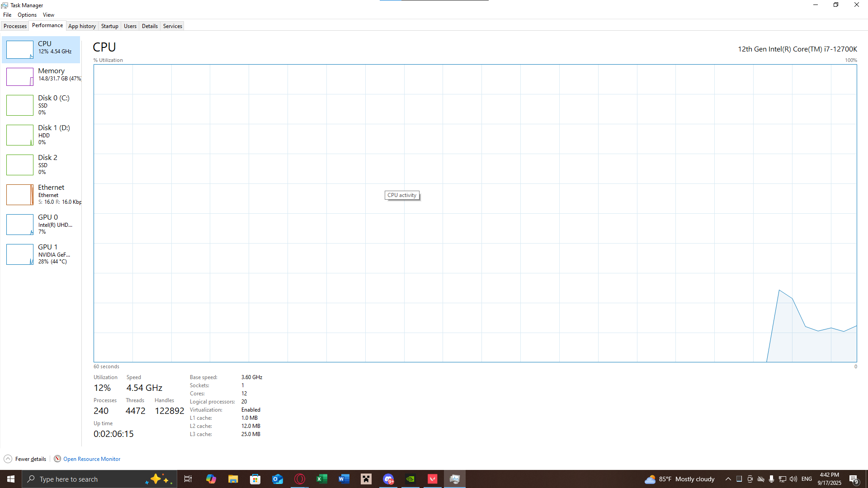The height and width of the screenshot is (488, 868).
Task: Open Resource Monitor link
Action: click(x=91, y=459)
